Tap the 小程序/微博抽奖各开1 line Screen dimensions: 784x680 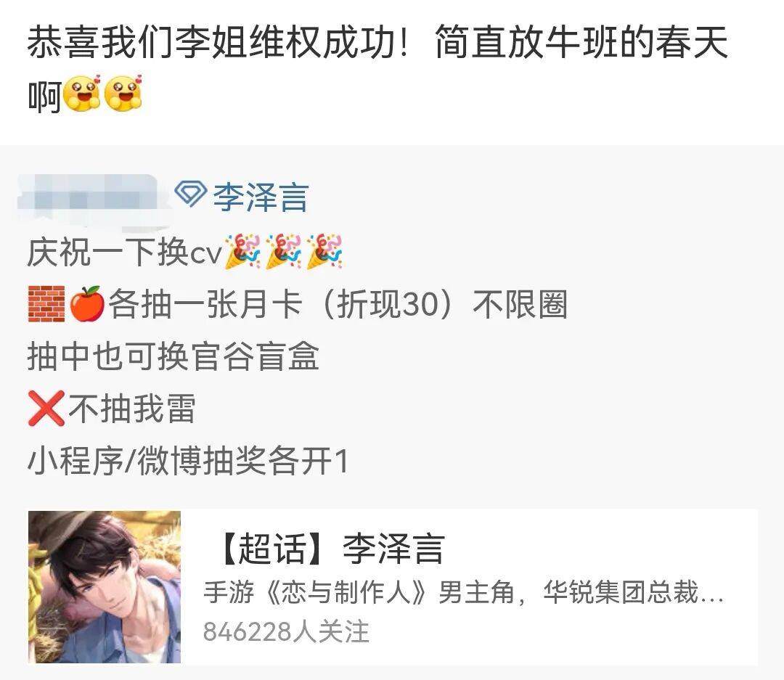tap(187, 461)
